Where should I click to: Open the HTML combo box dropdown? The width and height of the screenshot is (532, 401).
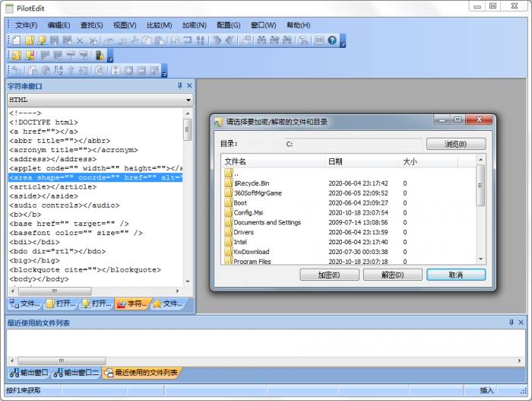coord(188,100)
